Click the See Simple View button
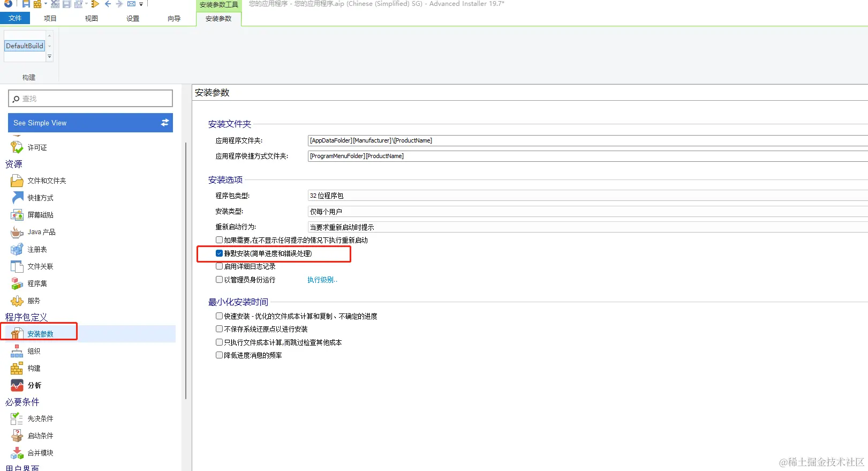Viewport: 868px width, 471px height. 90,123
